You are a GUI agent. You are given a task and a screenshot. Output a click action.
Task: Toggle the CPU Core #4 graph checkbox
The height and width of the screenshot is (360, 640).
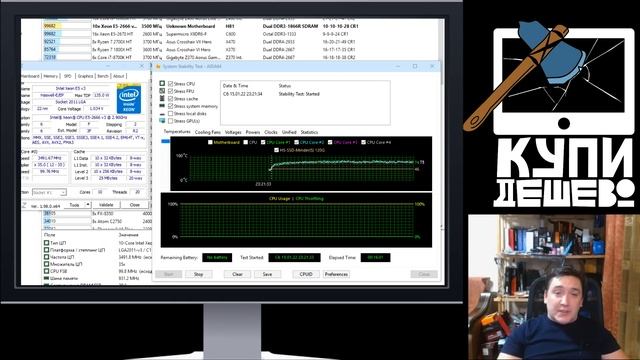click(363, 142)
